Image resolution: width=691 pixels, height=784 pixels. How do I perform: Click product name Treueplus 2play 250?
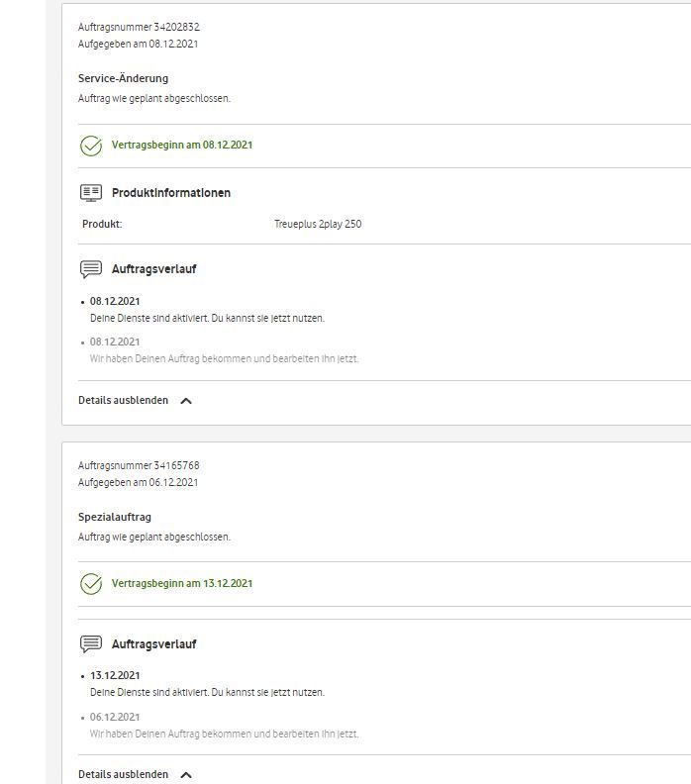[317, 225]
